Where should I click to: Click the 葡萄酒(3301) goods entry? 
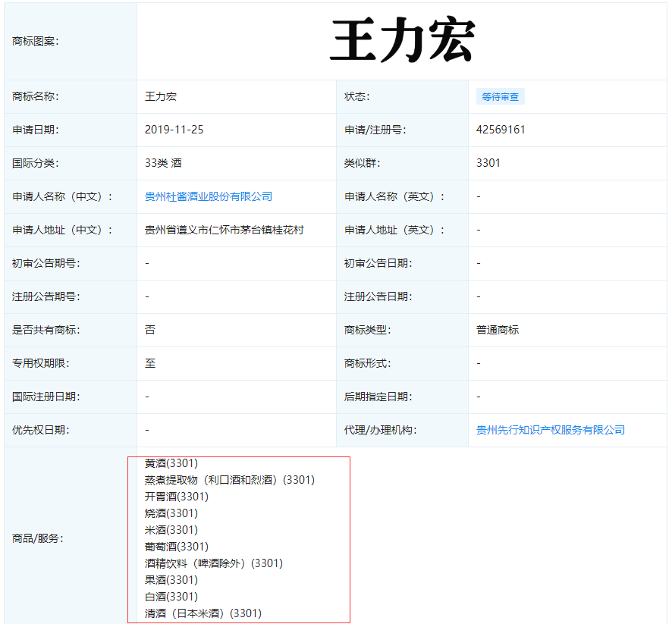(177, 547)
